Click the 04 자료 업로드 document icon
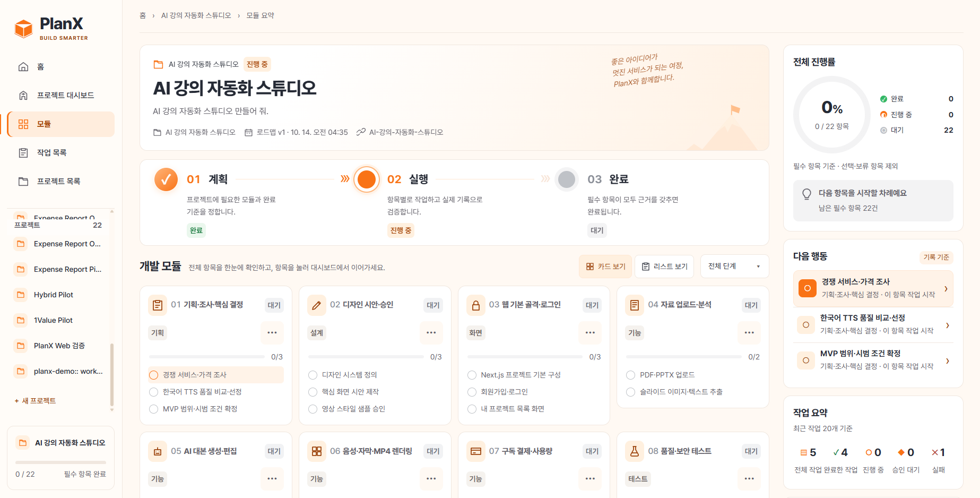 coord(635,305)
